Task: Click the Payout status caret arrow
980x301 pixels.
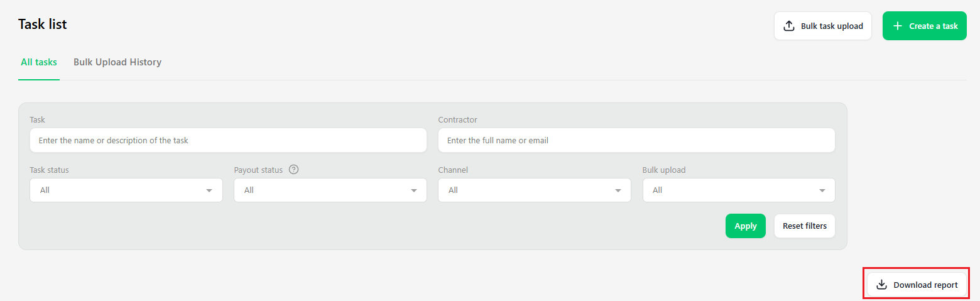Action: point(413,190)
